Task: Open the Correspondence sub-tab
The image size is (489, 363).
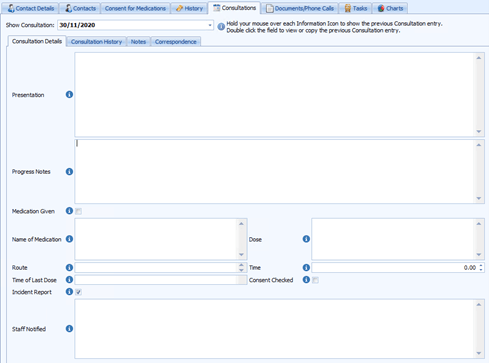Action: tap(176, 42)
